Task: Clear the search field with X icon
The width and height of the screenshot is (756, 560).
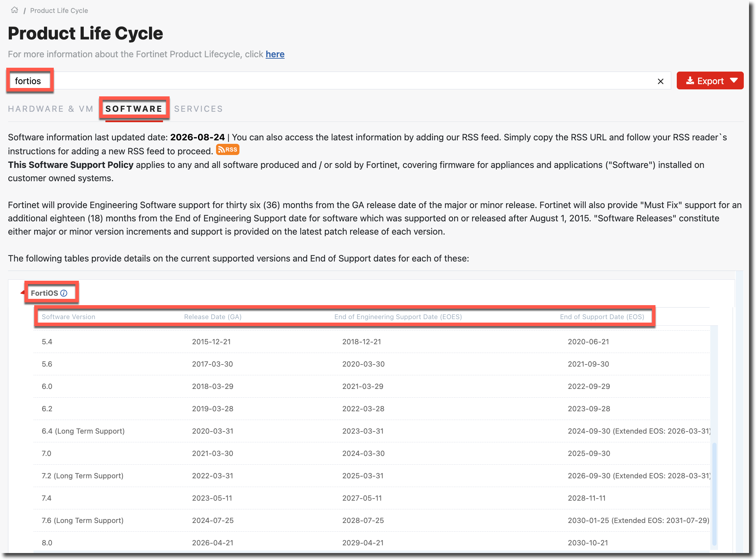Action: click(x=660, y=81)
